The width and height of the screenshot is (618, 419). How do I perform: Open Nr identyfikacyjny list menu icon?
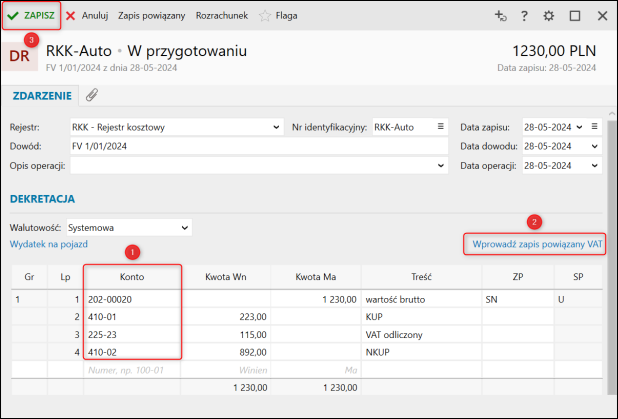440,127
